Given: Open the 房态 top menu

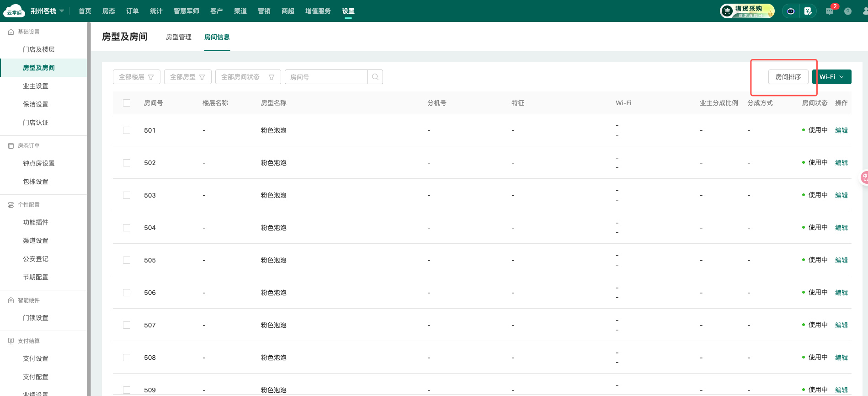Looking at the screenshot, I should 109,11.
